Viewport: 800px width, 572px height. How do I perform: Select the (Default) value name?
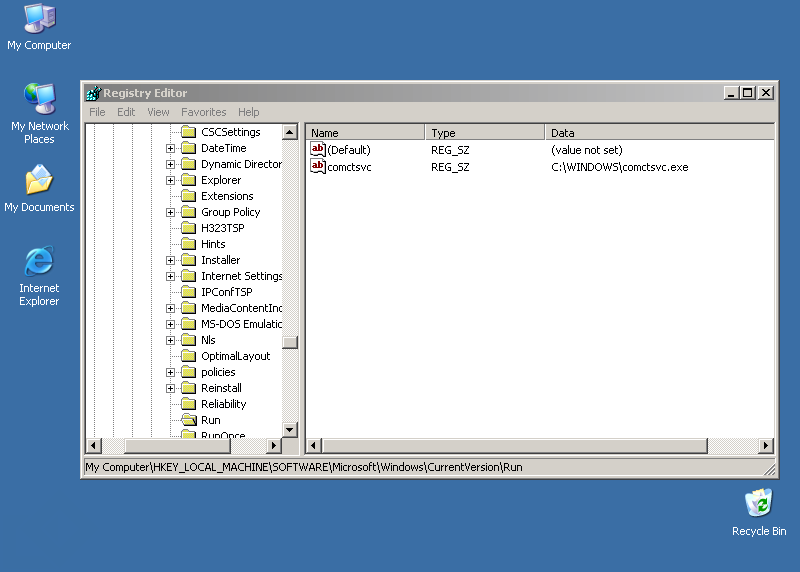pyautogui.click(x=349, y=150)
